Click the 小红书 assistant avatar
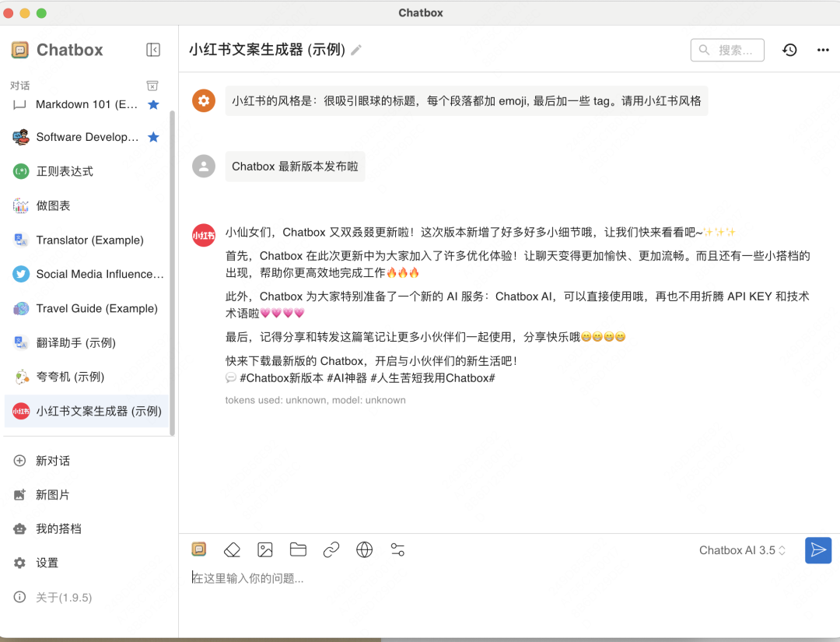Screen dimensions: 840x642 204,235
